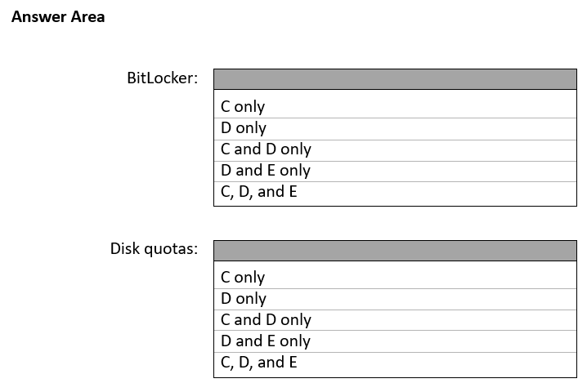This screenshot has width=587, height=392.
Task: Click the 'Disk quotas:' label text
Action: [154, 249]
